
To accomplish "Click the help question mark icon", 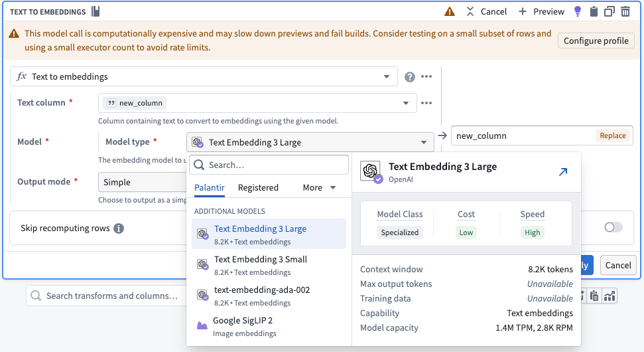I will [409, 77].
